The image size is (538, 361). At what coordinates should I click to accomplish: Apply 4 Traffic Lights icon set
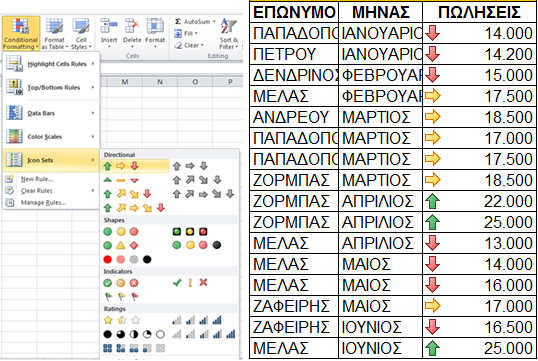[x=197, y=245]
